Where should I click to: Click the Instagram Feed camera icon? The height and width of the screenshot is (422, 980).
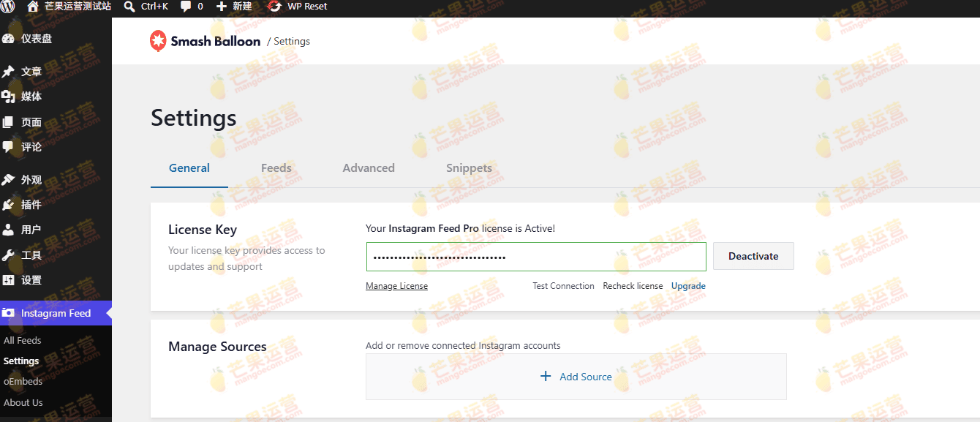coord(8,313)
